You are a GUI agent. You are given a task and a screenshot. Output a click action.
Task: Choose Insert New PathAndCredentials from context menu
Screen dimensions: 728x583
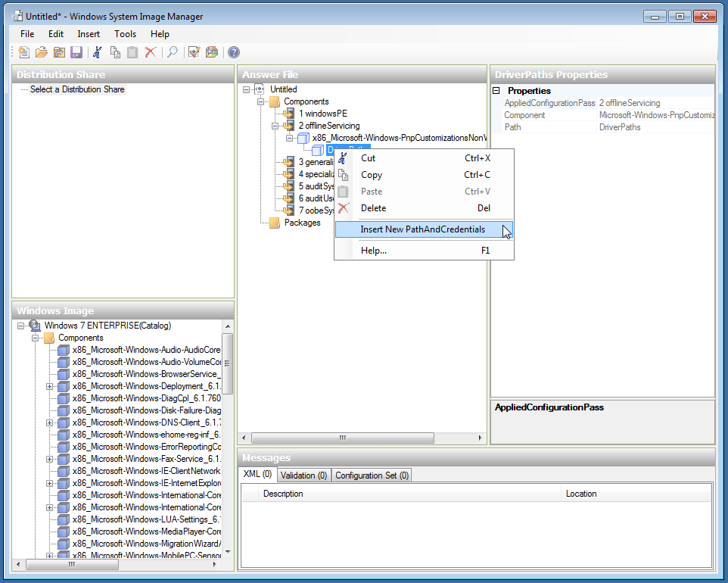coord(424,229)
